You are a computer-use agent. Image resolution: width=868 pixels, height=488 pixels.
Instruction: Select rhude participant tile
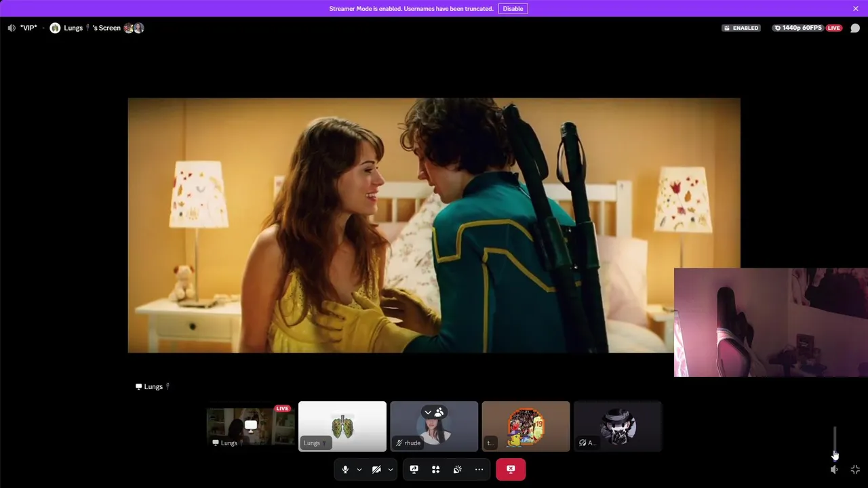pos(434,426)
